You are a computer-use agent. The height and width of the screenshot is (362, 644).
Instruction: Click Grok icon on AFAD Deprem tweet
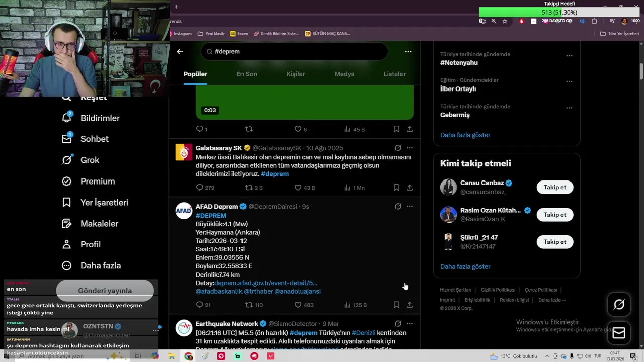point(398,206)
